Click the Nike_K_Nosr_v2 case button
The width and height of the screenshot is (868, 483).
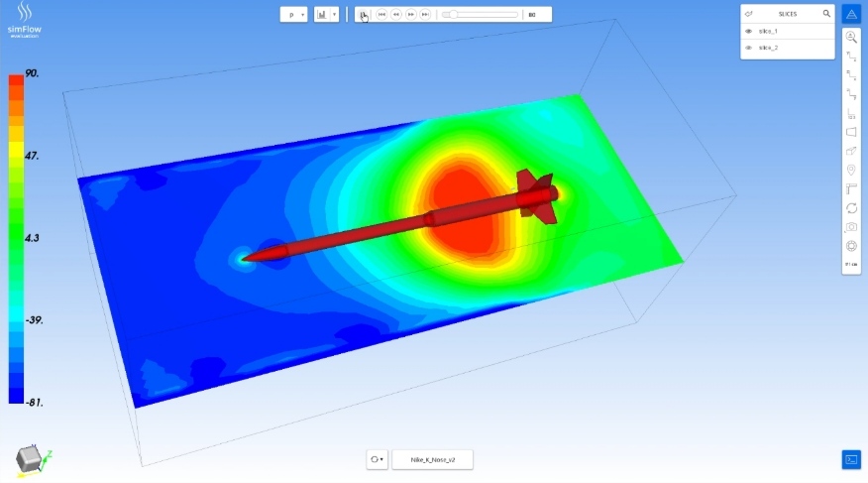click(432, 459)
